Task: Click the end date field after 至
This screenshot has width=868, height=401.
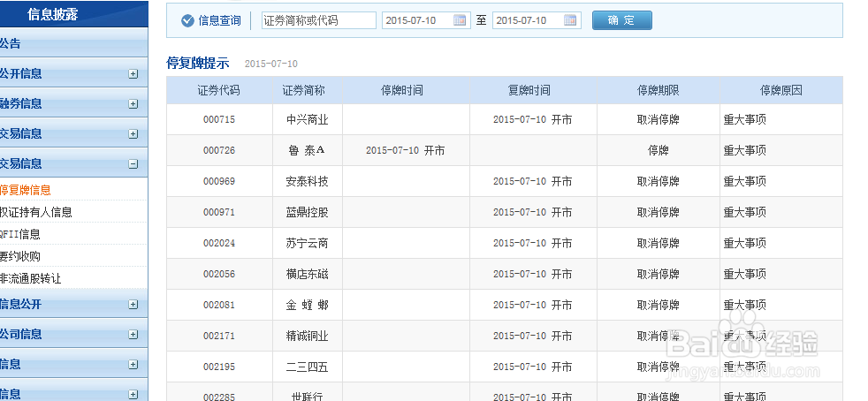Action: 537,20
